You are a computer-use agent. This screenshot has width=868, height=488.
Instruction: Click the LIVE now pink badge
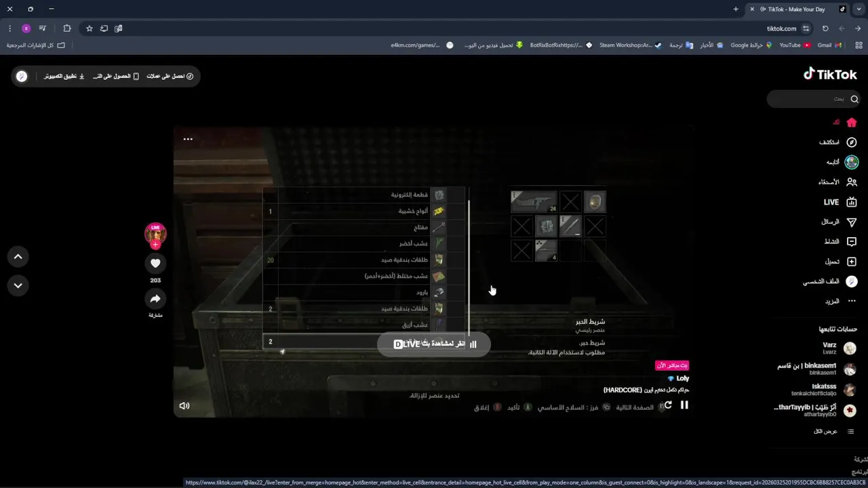click(672, 365)
